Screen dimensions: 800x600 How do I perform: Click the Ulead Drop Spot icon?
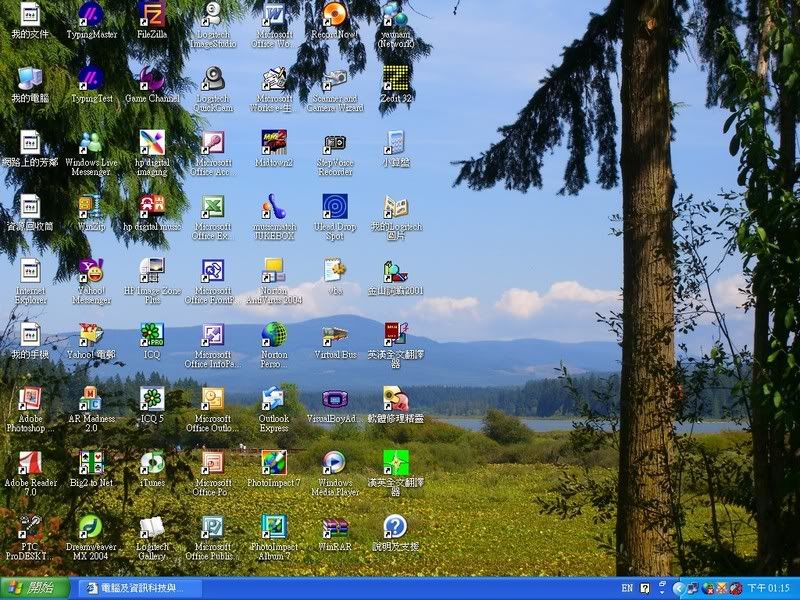click(335, 206)
